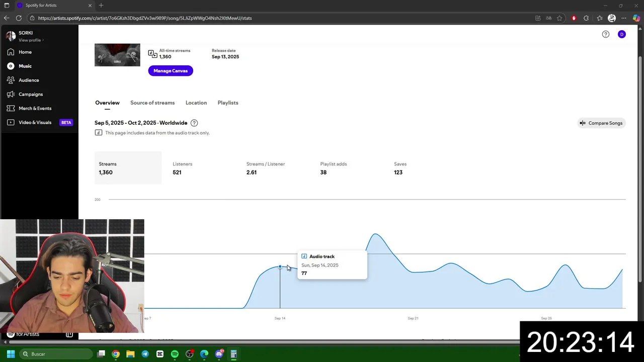This screenshot has width=644, height=362.
Task: Open a new browser tab with plus
Action: 101,5
